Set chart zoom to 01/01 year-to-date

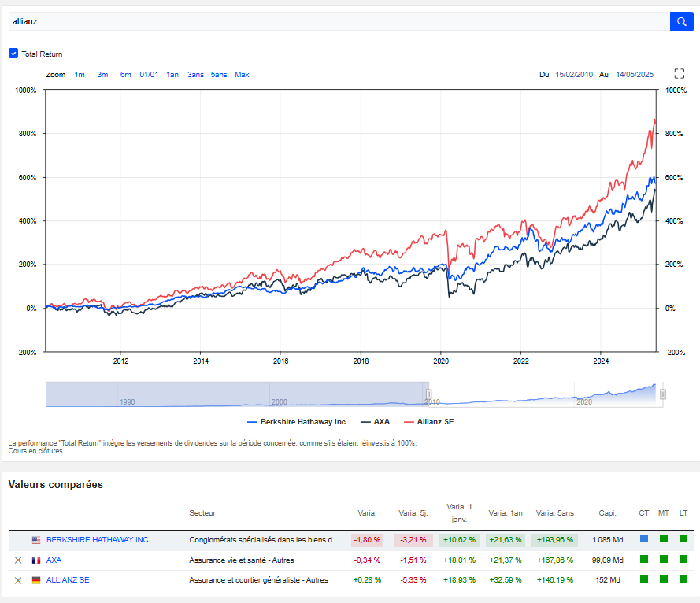(149, 75)
